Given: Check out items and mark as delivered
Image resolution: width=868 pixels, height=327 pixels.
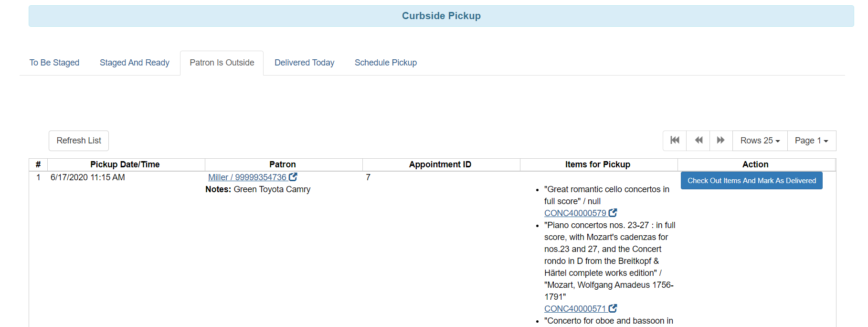Looking at the screenshot, I should [752, 181].
